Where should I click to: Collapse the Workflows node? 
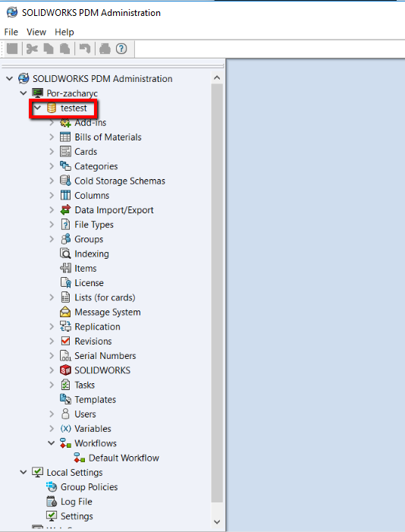(52, 443)
